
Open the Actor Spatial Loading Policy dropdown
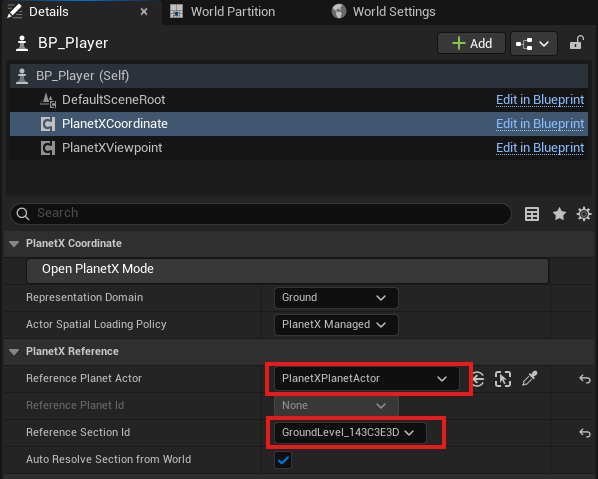[336, 325]
